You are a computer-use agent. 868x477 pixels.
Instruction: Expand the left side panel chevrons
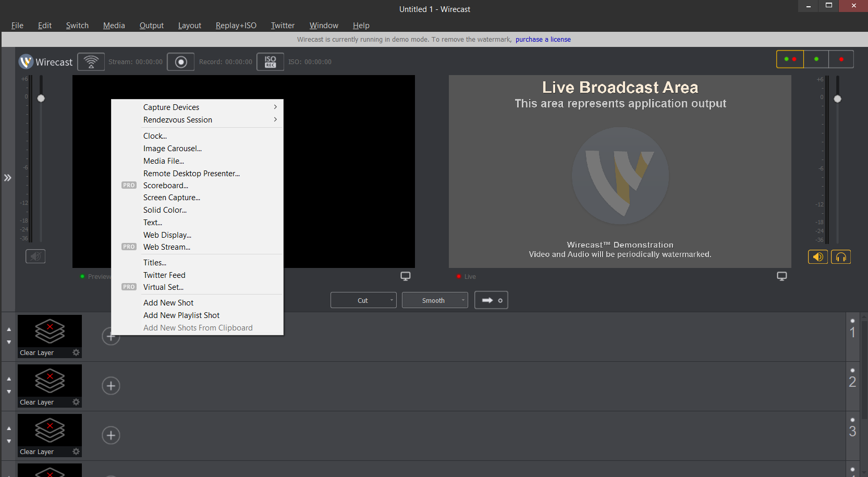coord(8,178)
